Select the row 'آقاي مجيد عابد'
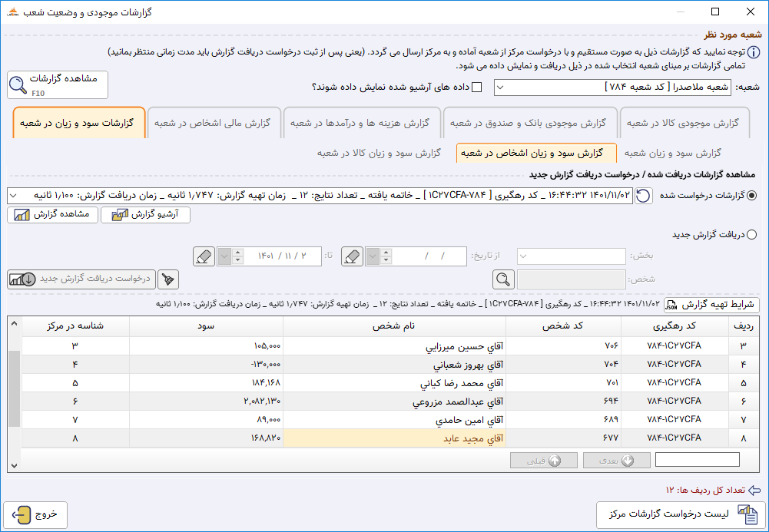769x532 pixels. point(390,438)
